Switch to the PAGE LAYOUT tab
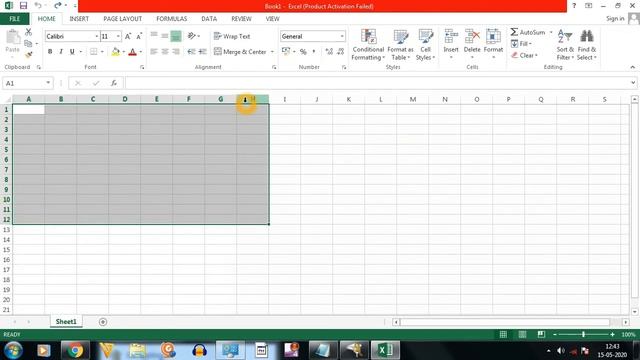 tap(122, 19)
